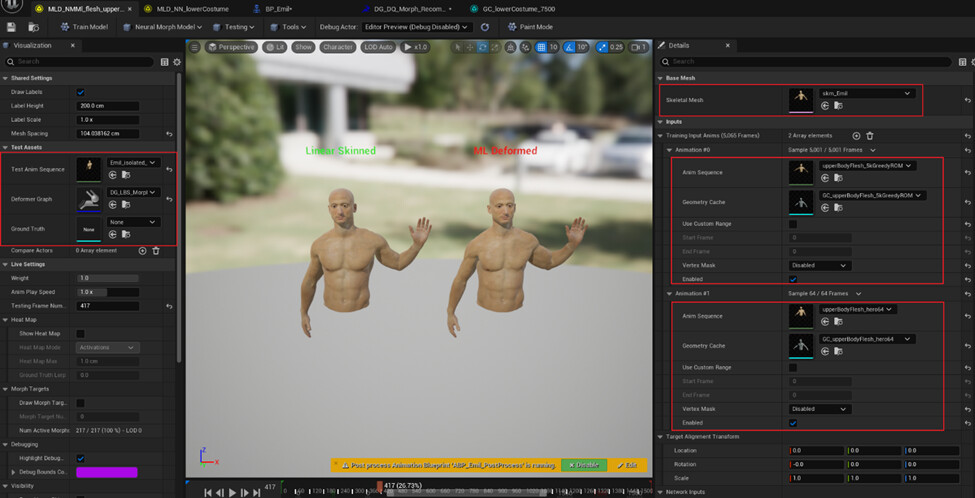The width and height of the screenshot is (975, 498).
Task: Open the Testing dropdown menu
Action: tap(233, 27)
